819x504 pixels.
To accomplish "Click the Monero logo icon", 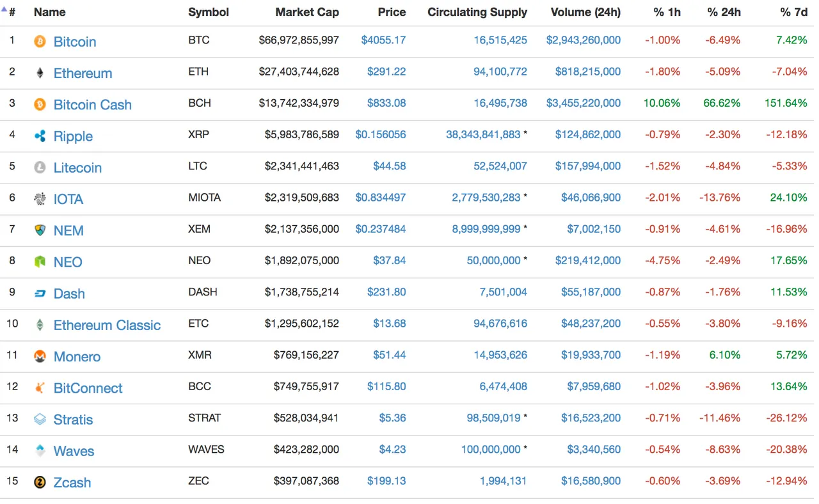I will tap(40, 356).
